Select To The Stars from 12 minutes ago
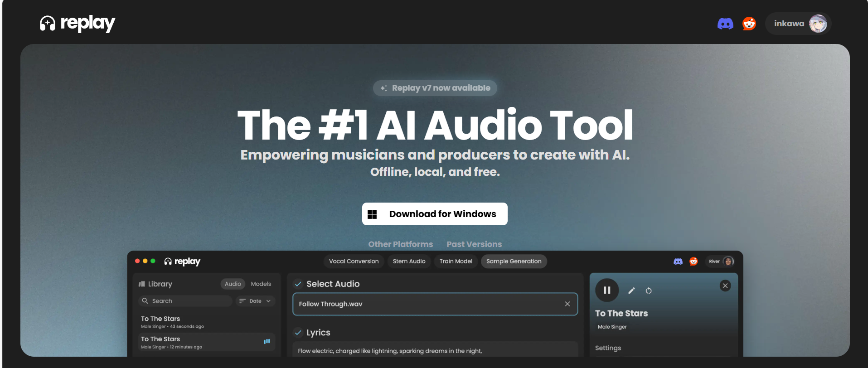 (207, 342)
